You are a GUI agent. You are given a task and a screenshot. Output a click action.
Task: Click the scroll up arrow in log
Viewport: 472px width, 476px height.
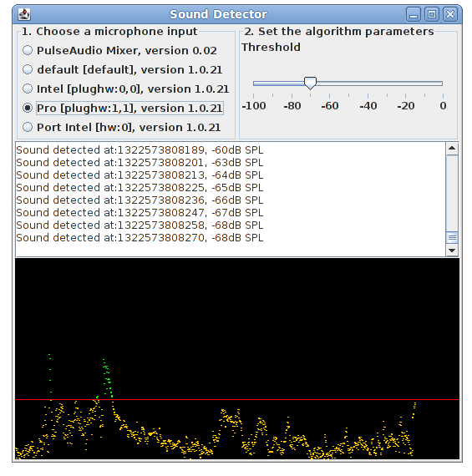[452, 149]
